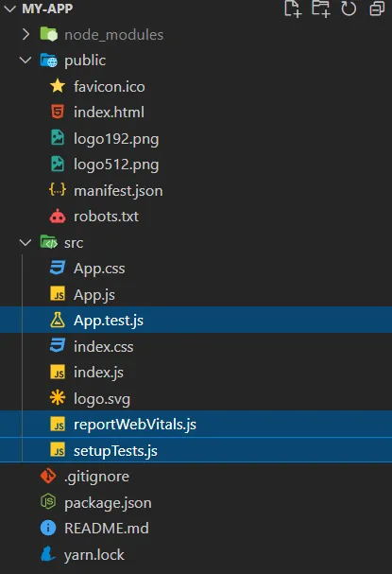Open App.js file

coord(94,295)
